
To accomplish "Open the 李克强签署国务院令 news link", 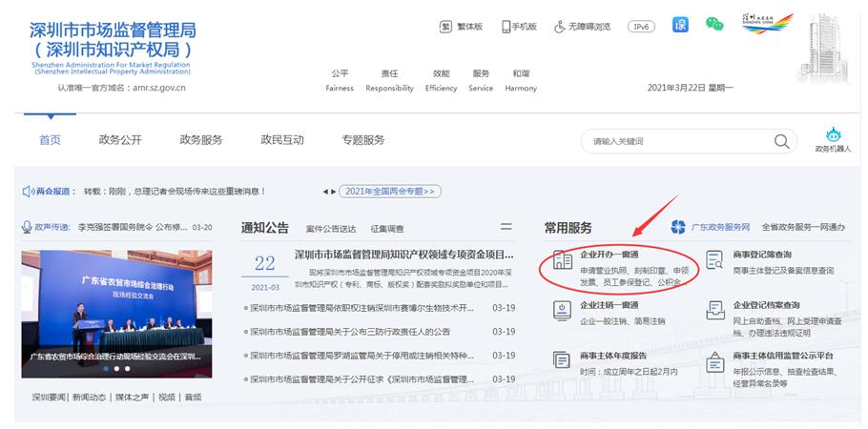I will (x=132, y=227).
